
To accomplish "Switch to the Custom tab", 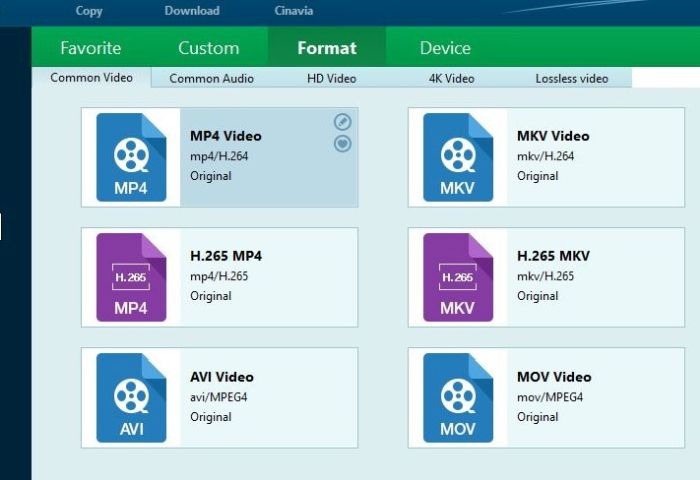I will pyautogui.click(x=208, y=48).
